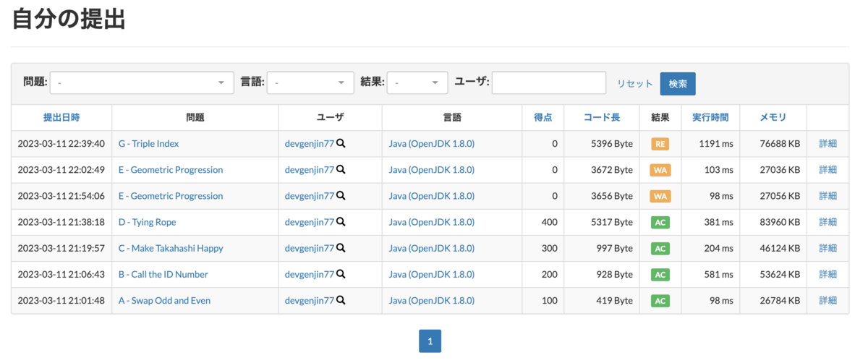Viewport: 868px width, 363px height.
Task: Click the RE result badge
Action: [660, 144]
